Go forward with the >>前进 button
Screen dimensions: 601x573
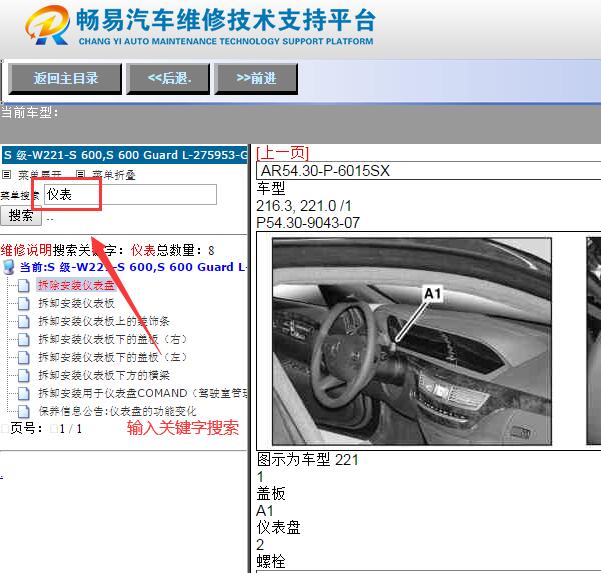click(x=256, y=79)
